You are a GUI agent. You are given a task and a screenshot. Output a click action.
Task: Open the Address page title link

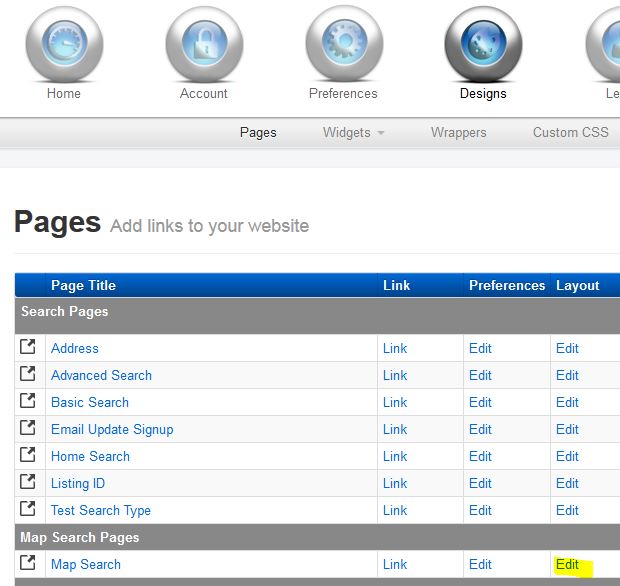click(75, 348)
